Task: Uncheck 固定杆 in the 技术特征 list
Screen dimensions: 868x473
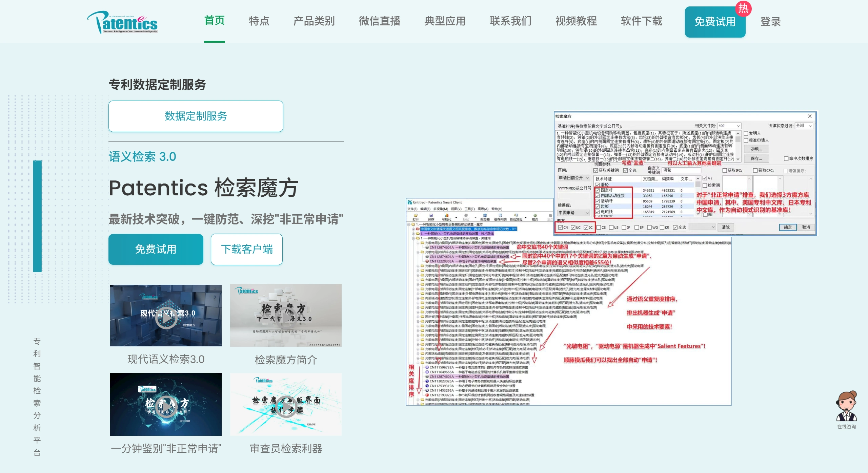Action: click(597, 190)
